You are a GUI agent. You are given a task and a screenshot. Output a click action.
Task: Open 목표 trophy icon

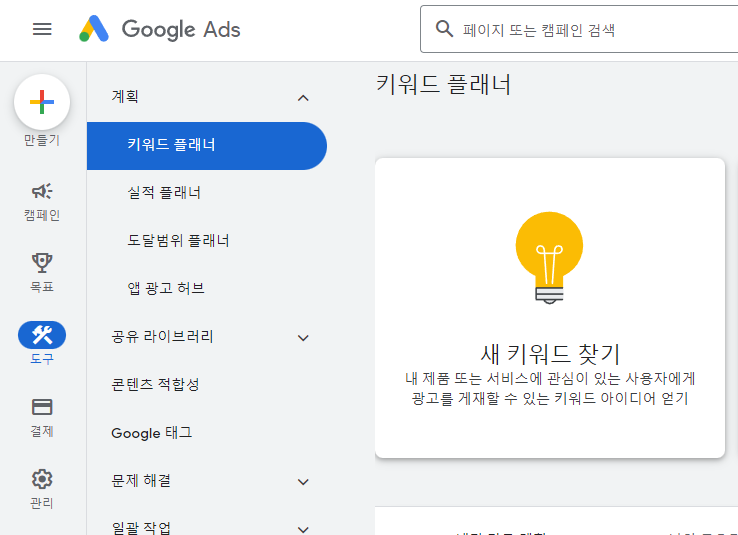coord(42,263)
